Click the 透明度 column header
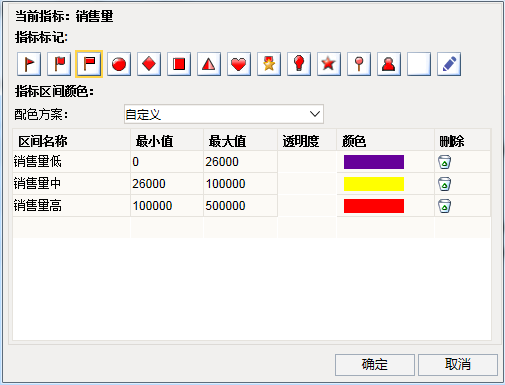This screenshot has width=505, height=385. pyautogui.click(x=307, y=141)
